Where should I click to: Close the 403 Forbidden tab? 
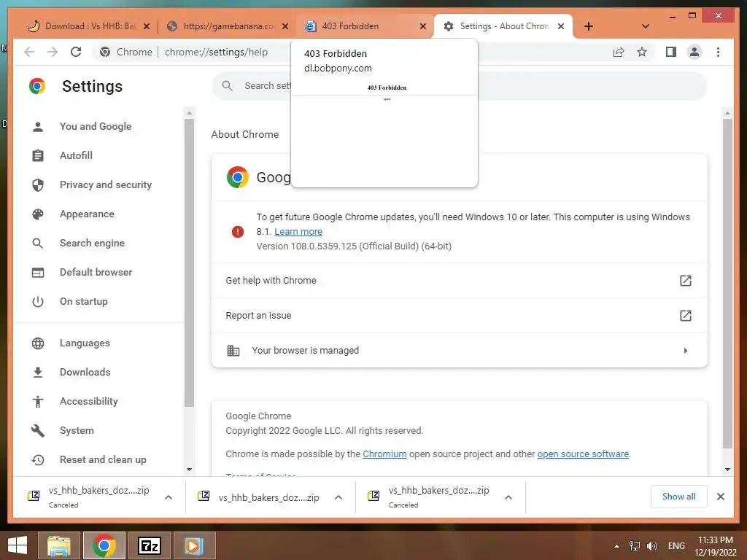click(x=422, y=26)
